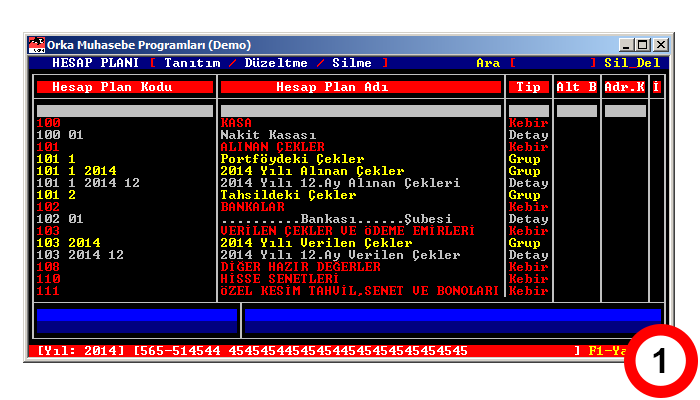
Task: Select 2014 Yılı Verilen Çekler row
Action: pos(317,243)
